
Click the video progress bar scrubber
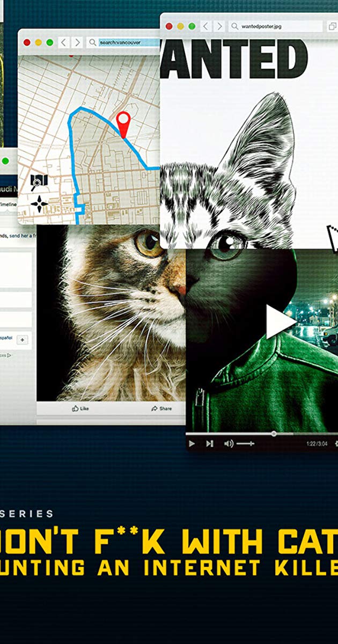pos(274,433)
